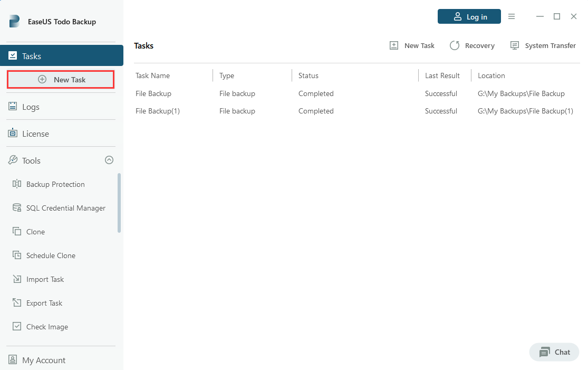Click the sidebar vertical scrollbar
Viewport: 588px width, 370px height.
pos(119,203)
